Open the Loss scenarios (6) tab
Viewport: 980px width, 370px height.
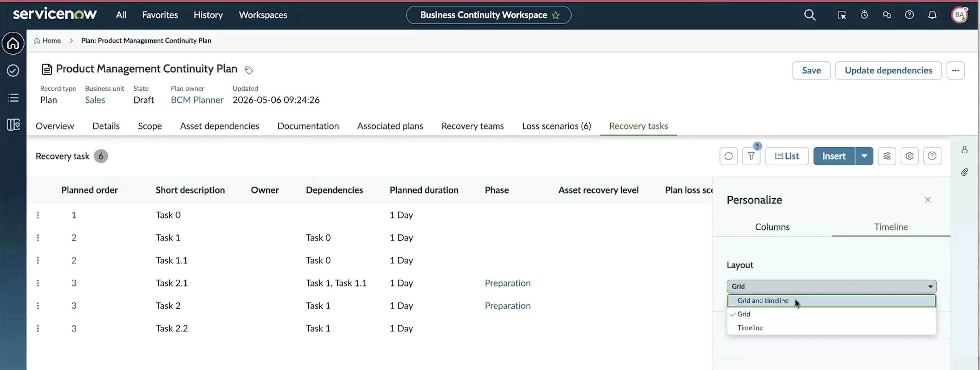[x=557, y=126]
